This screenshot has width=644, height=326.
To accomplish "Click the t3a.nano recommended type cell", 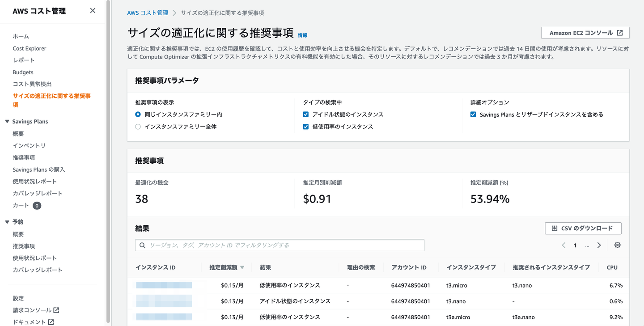I will coord(523,317).
